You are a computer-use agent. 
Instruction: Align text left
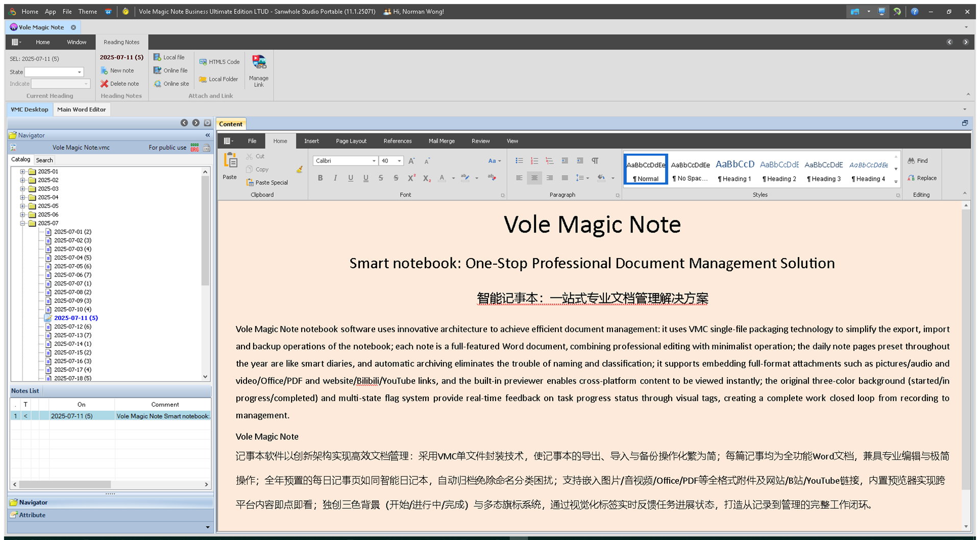coord(519,178)
